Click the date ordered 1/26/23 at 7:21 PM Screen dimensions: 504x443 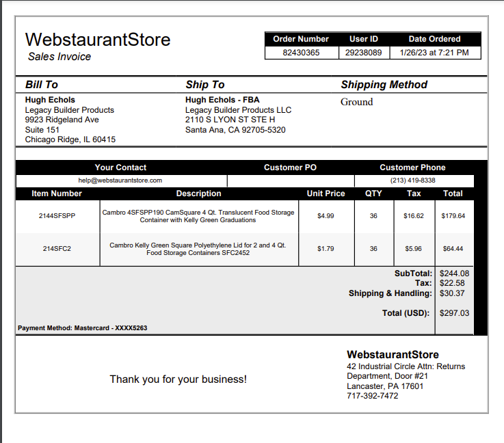coord(434,53)
